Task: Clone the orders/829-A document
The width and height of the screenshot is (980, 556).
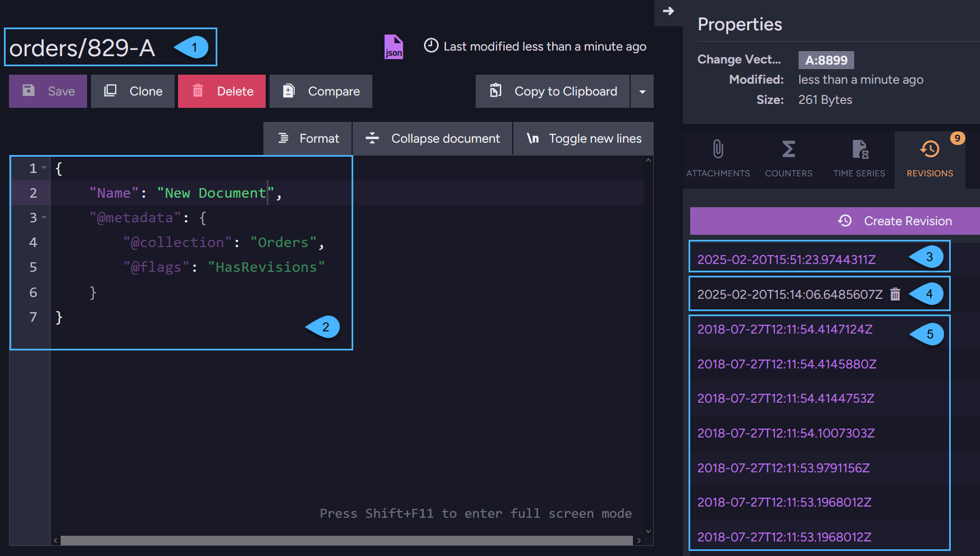Action: (x=133, y=91)
